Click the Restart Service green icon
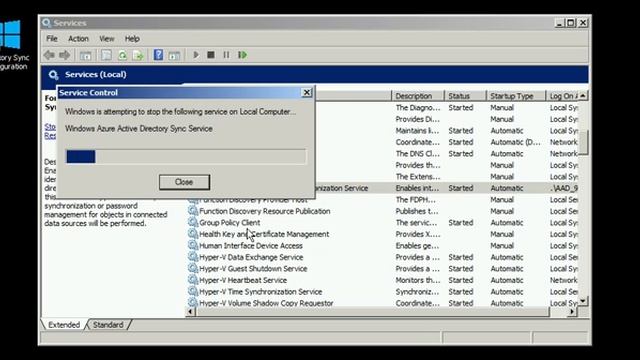The image size is (640, 360). [242, 55]
